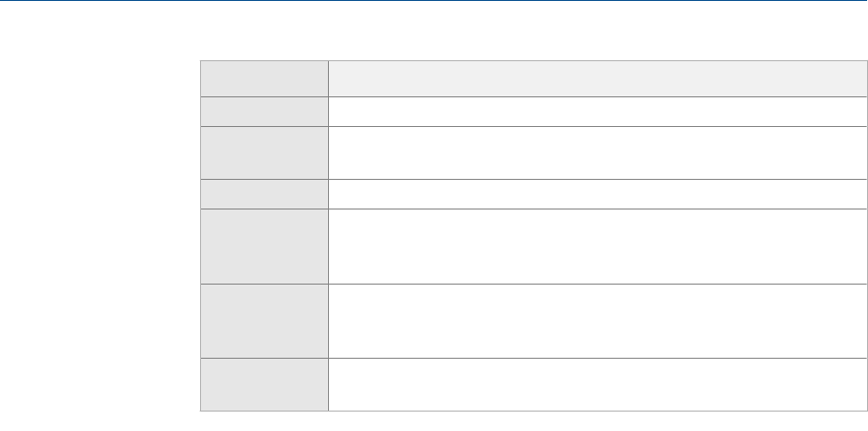This screenshot has width=868, height=431.
Task: Click the narrow margin right of the table
Action: point(862,232)
